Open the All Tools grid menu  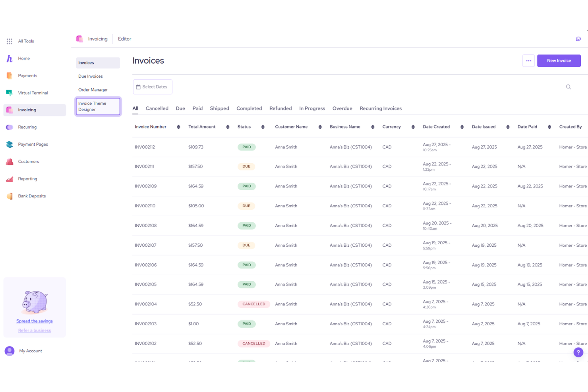coord(9,41)
